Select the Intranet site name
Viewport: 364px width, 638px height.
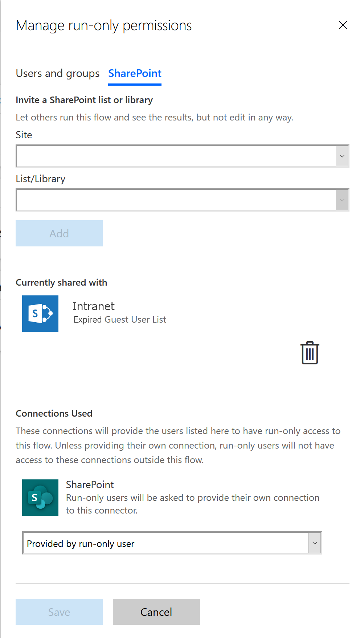(94, 306)
